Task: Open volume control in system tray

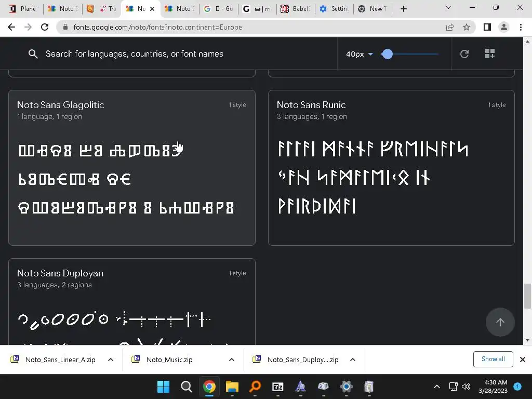Action: (466, 387)
